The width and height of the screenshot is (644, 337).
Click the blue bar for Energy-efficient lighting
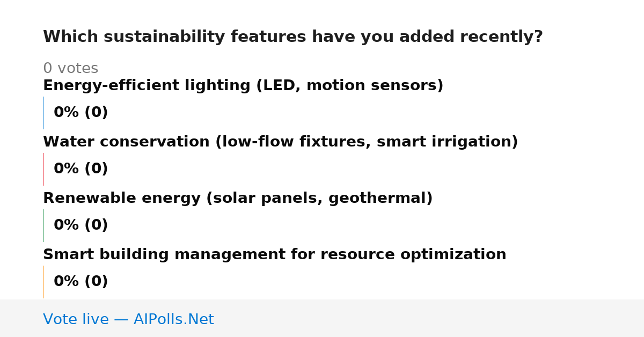[43, 113]
